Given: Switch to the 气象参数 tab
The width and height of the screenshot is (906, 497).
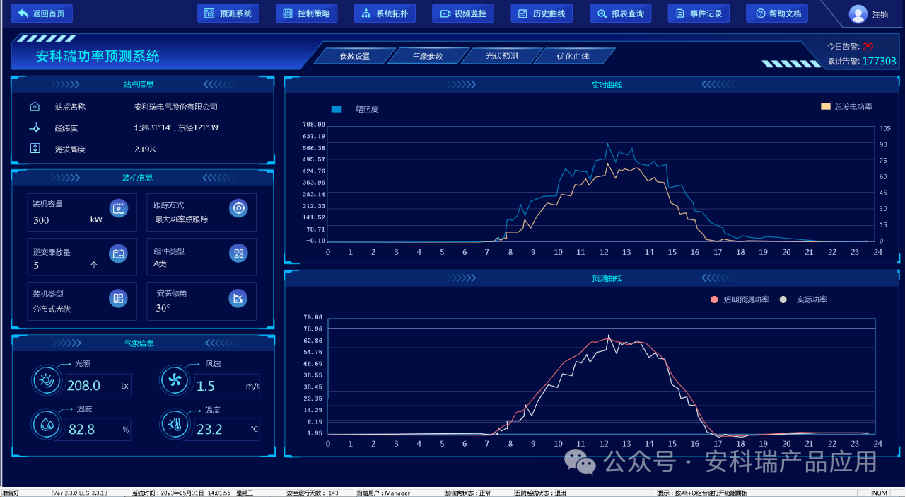Looking at the screenshot, I should [x=427, y=56].
